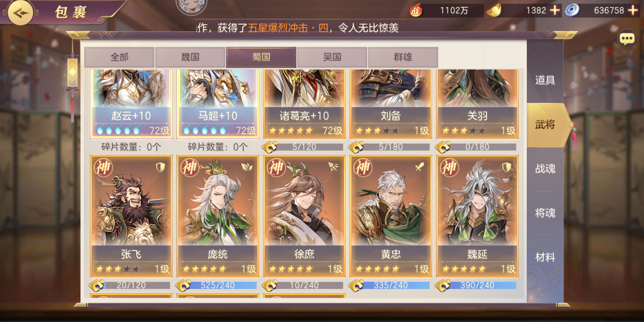Tap sword class icon on 黄忠 card
The height and width of the screenshot is (322, 644).
click(x=420, y=167)
